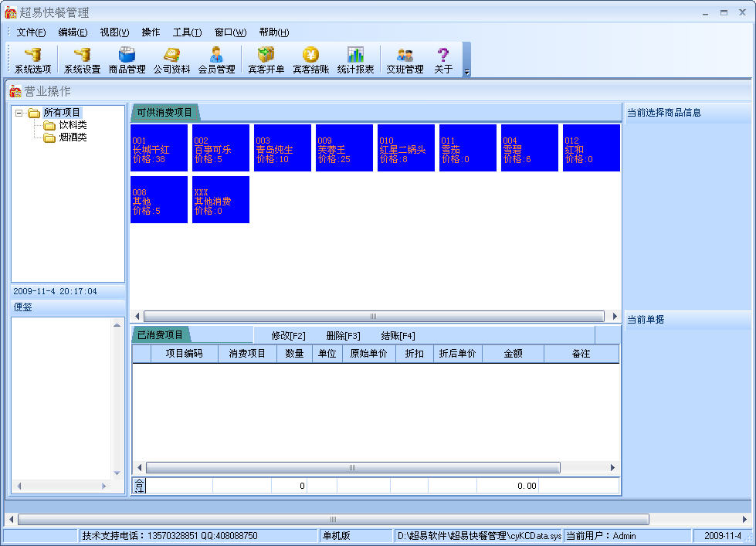
Task: Click the 结账[F4] button
Action: (398, 336)
